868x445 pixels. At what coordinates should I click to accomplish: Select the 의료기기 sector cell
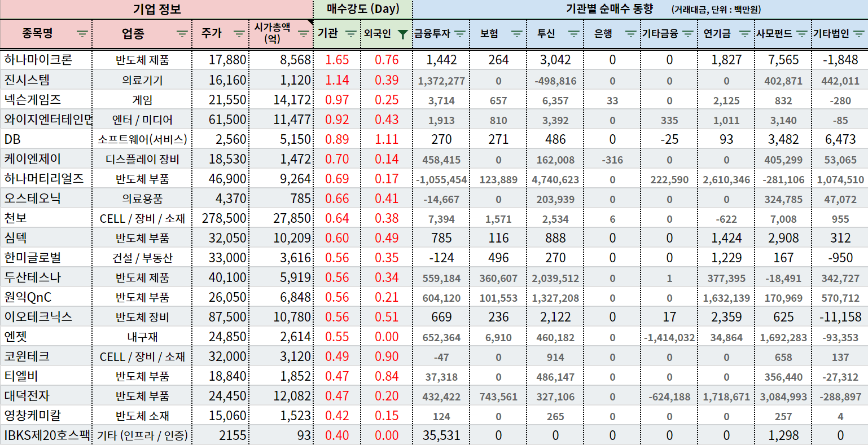pyautogui.click(x=142, y=80)
